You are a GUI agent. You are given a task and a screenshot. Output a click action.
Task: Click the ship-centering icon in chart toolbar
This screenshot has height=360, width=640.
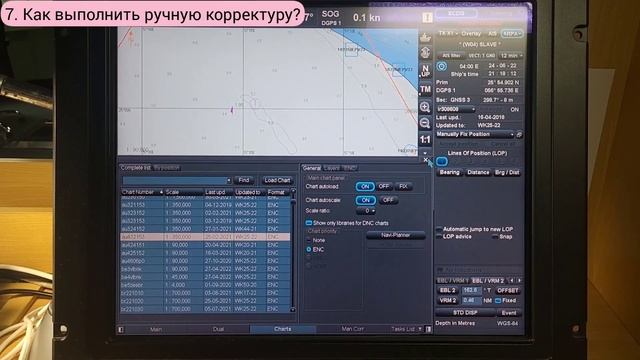[425, 37]
